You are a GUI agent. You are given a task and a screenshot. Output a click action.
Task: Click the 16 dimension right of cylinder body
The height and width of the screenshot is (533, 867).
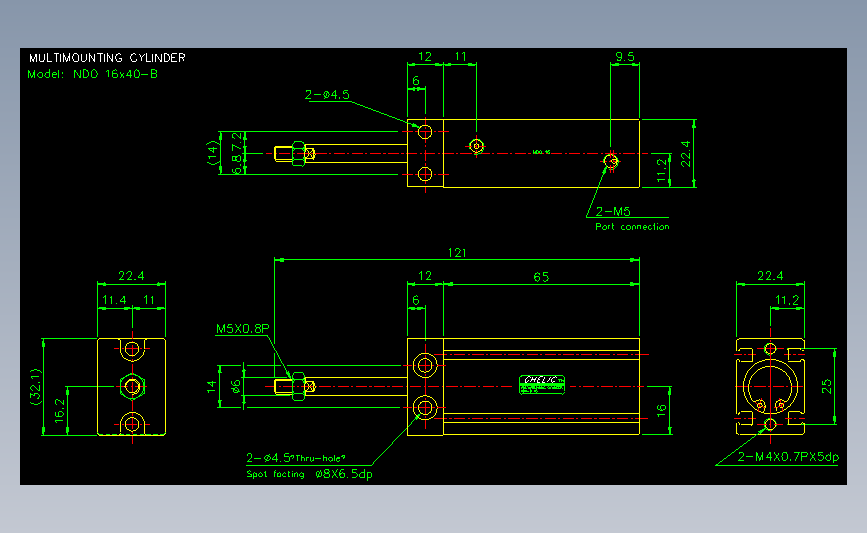pyautogui.click(x=662, y=410)
